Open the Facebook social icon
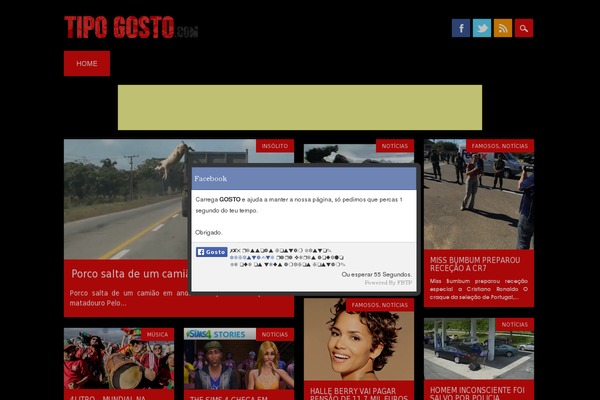The height and width of the screenshot is (400, 600). coord(461,28)
